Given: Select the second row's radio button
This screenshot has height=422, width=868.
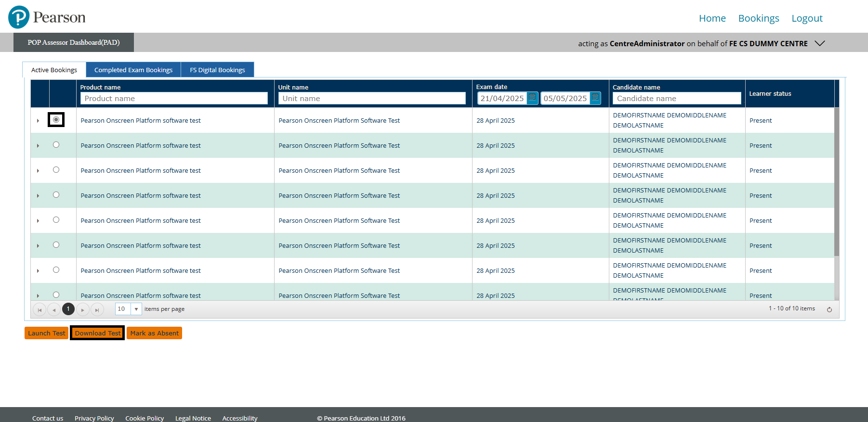Looking at the screenshot, I should (56, 145).
